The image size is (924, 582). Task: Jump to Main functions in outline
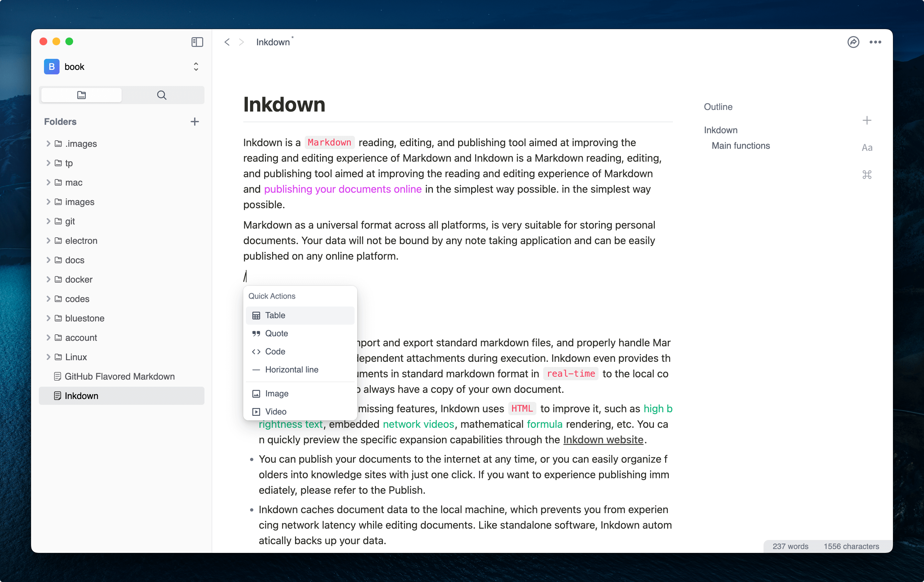740,146
